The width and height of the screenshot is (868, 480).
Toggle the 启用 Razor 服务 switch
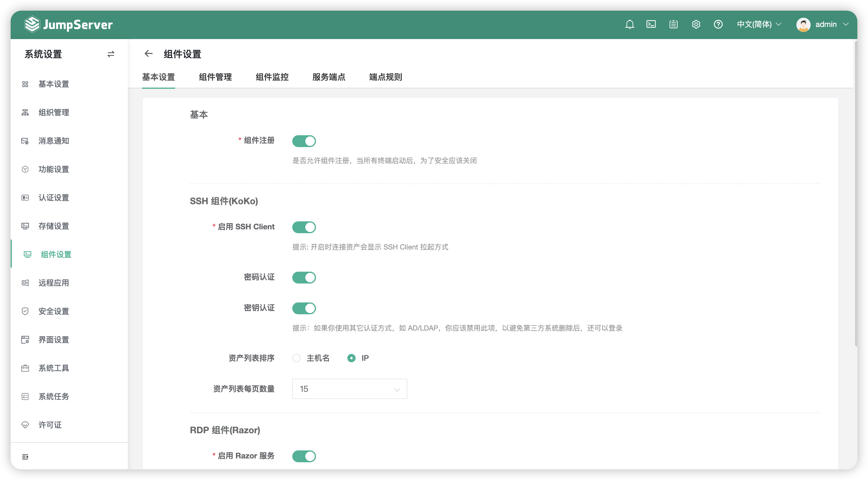pos(304,456)
